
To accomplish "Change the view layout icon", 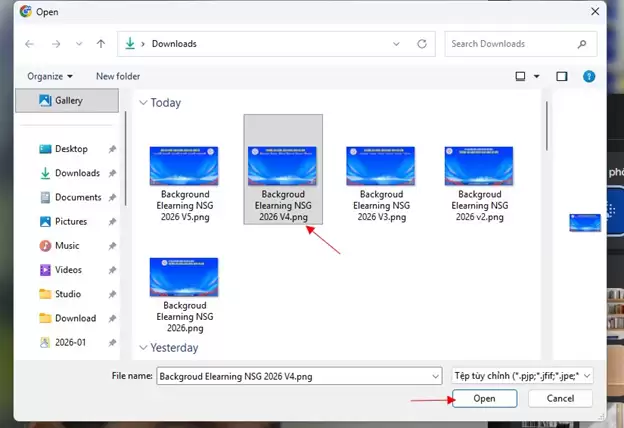I will [520, 76].
